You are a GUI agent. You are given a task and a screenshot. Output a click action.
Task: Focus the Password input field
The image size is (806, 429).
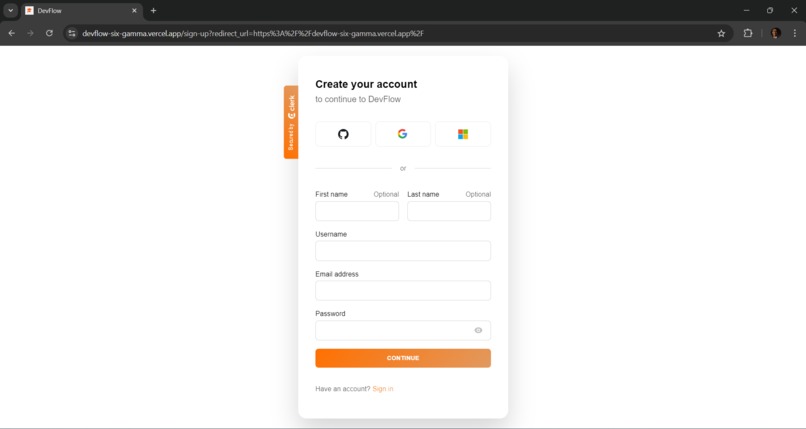tap(403, 330)
